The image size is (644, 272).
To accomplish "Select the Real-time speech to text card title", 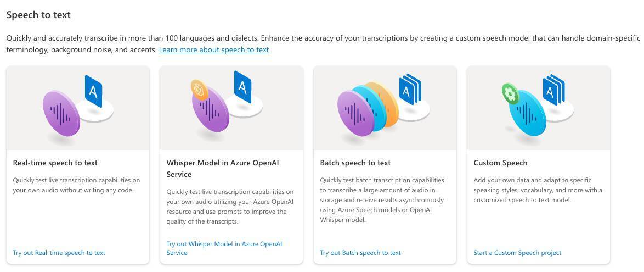I will click(x=55, y=163).
